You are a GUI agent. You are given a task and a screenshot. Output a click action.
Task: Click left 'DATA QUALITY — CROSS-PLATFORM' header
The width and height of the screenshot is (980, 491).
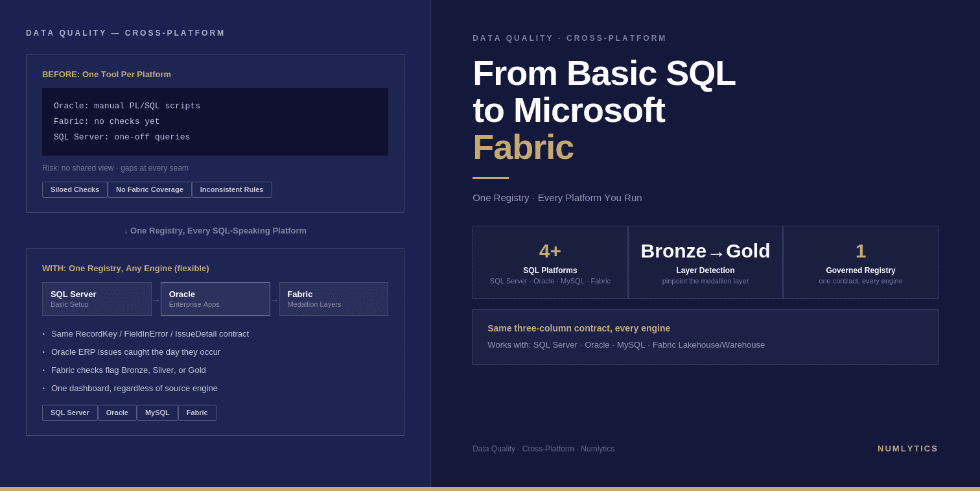[126, 33]
